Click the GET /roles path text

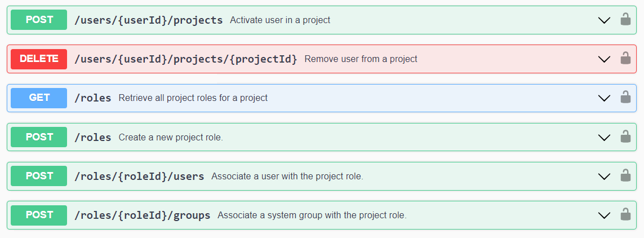93,98
